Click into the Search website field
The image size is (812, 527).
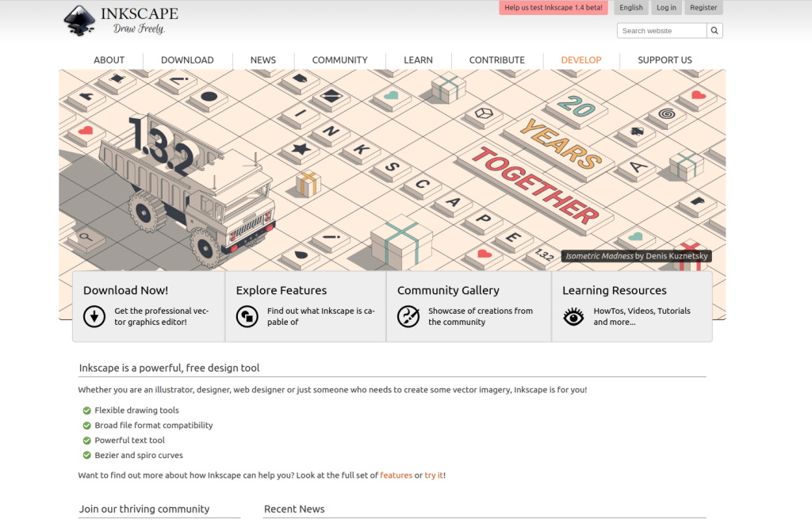click(661, 31)
